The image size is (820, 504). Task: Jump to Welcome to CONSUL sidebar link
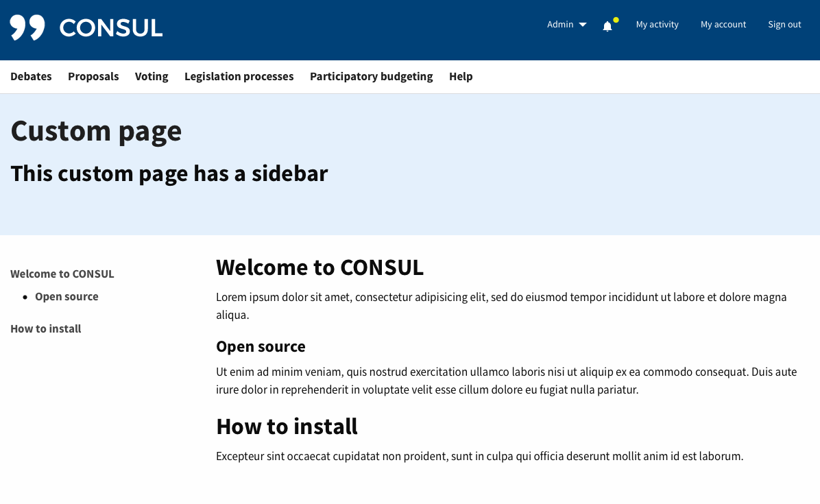tap(62, 274)
